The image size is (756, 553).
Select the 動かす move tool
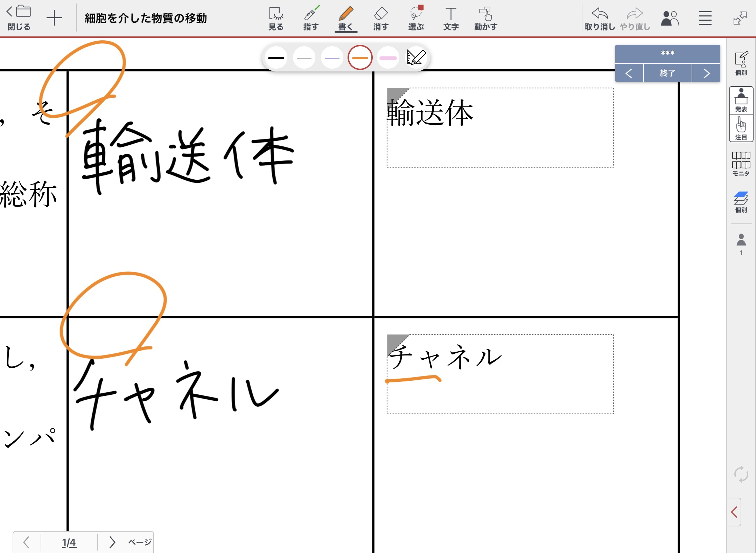(486, 18)
